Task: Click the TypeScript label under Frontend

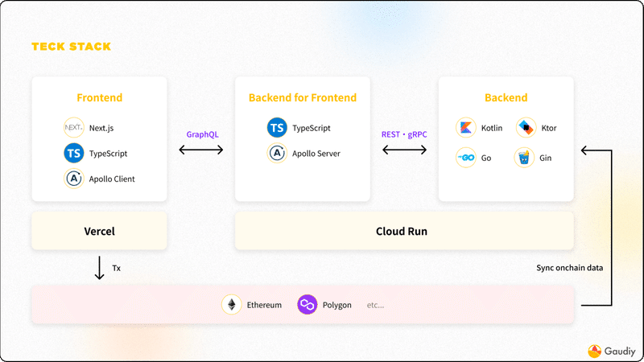Action: tap(108, 154)
